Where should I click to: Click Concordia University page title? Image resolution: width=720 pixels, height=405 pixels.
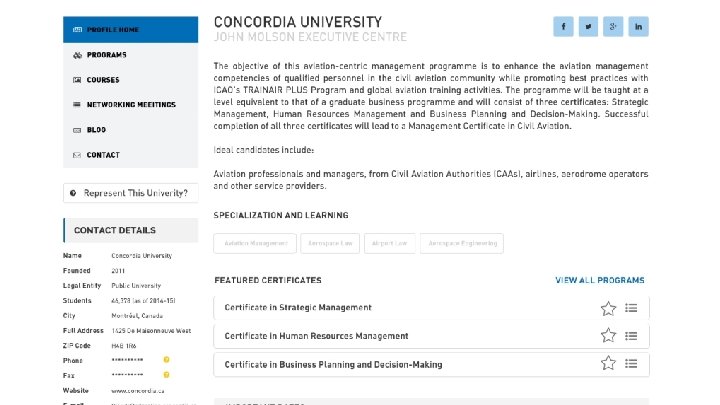coord(298,22)
